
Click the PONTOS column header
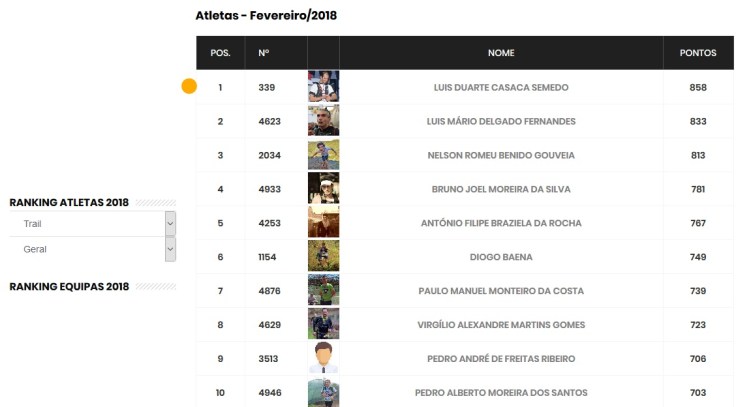click(698, 53)
